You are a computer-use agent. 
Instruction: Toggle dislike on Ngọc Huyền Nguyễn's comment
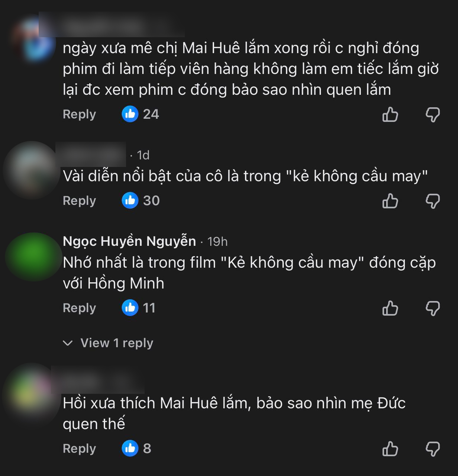(x=433, y=308)
